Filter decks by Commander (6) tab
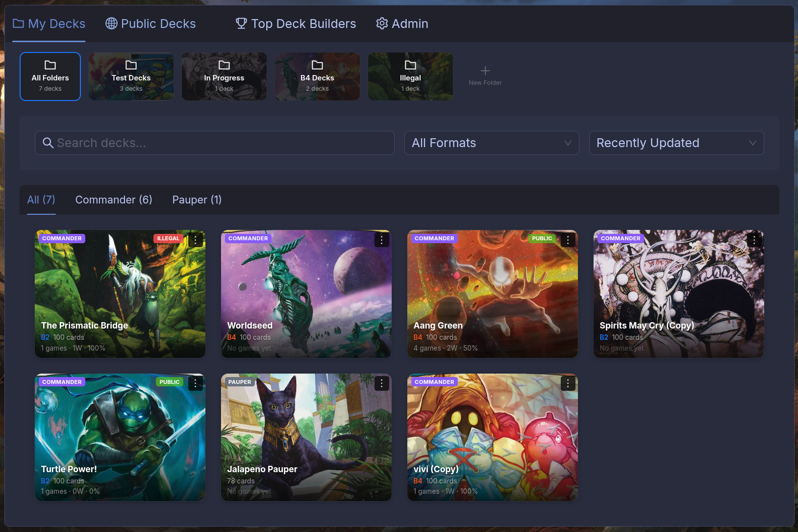The width and height of the screenshot is (798, 532). click(114, 200)
